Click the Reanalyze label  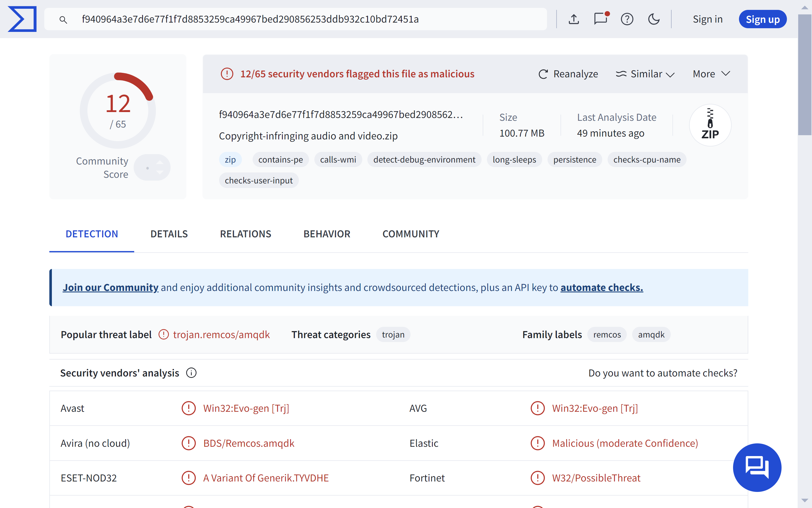[575, 74]
